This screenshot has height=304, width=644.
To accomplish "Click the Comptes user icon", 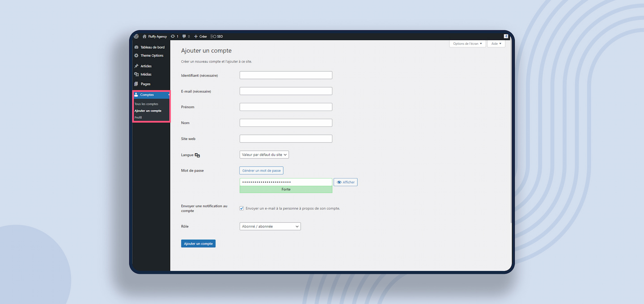I will [x=136, y=95].
